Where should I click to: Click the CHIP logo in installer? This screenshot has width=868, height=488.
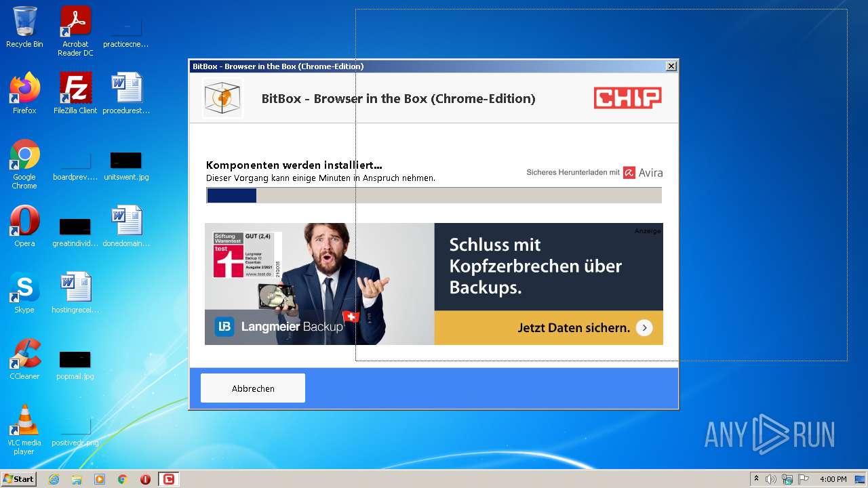[627, 98]
